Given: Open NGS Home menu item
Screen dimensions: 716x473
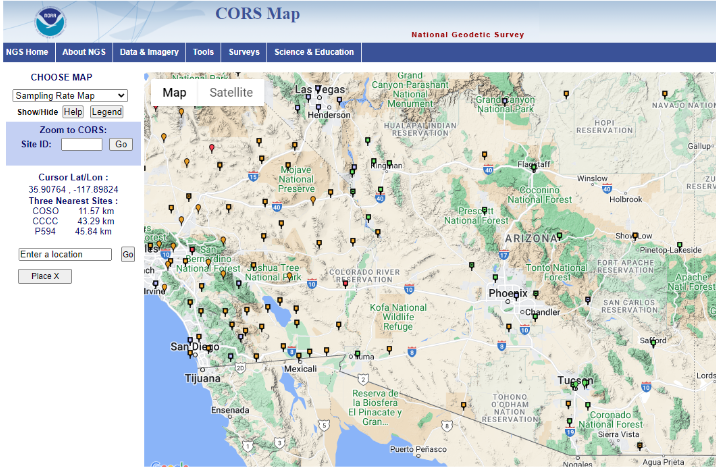Looking at the screenshot, I should point(27,52).
